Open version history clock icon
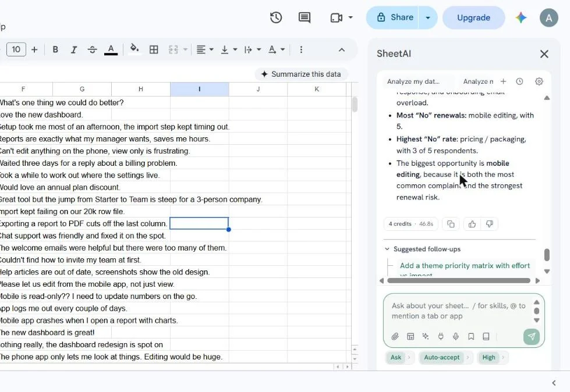Screen dimensions: 570x392 pos(276,17)
